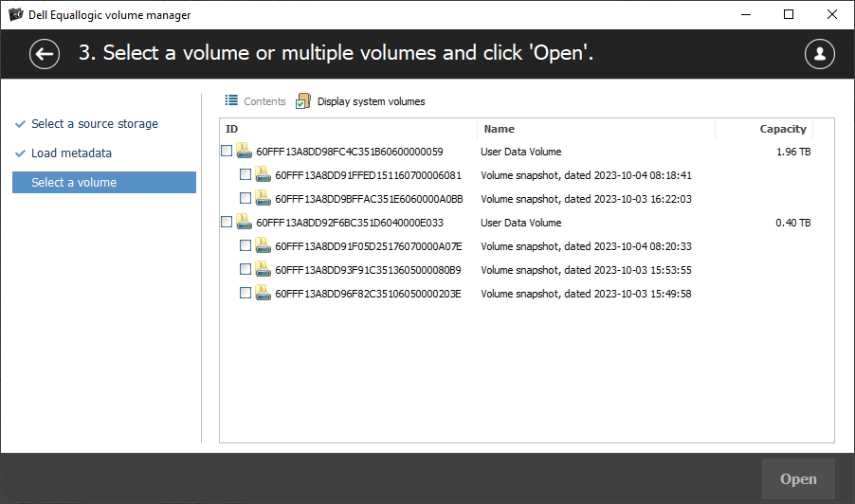Click drive icon of volume 60FFF13A8DD92F6BC351D6040000E033
The image size is (855, 504).
244,222
